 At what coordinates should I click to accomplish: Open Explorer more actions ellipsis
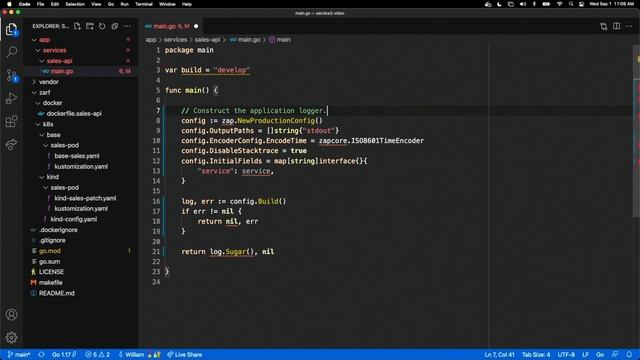click(x=127, y=26)
